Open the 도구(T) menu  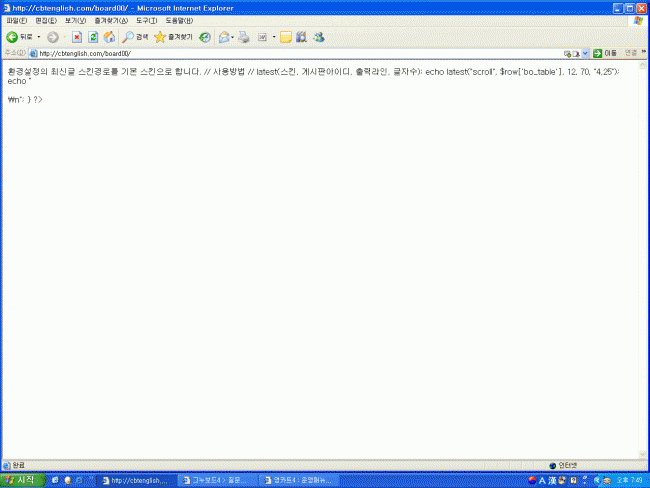point(146,20)
